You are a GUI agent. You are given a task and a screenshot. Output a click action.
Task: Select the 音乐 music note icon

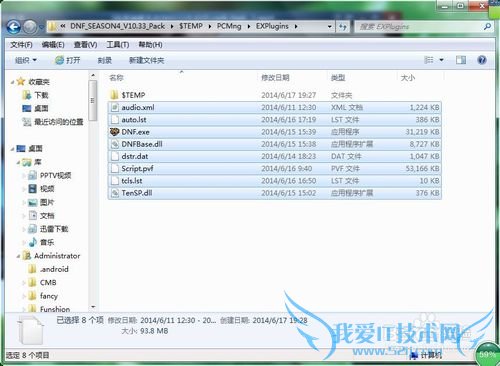coord(32,242)
